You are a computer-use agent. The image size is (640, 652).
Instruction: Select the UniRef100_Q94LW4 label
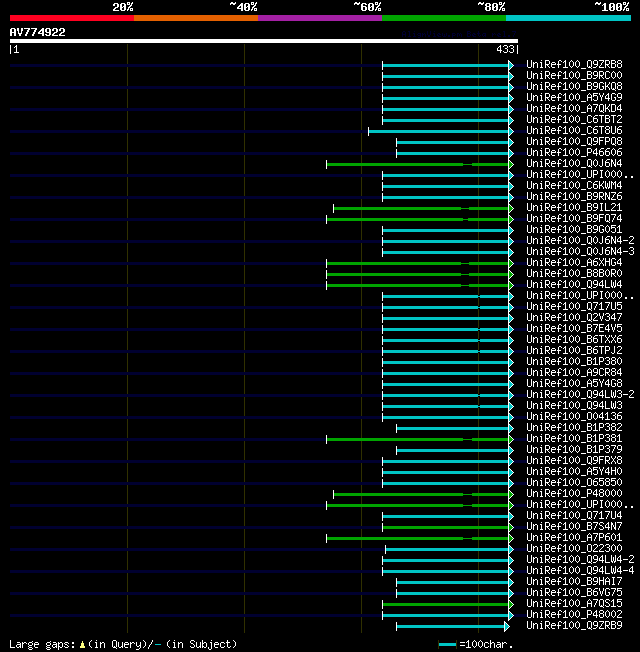(574, 284)
